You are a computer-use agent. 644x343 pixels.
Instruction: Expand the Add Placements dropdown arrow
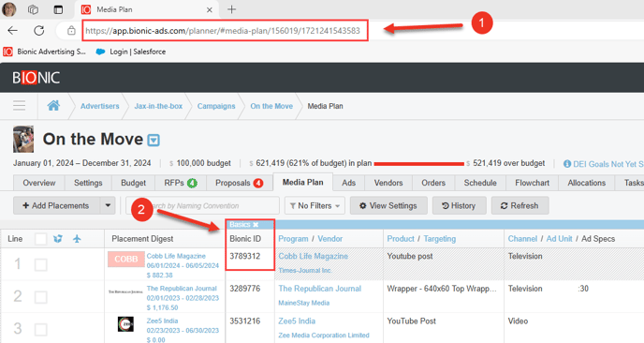click(108, 205)
